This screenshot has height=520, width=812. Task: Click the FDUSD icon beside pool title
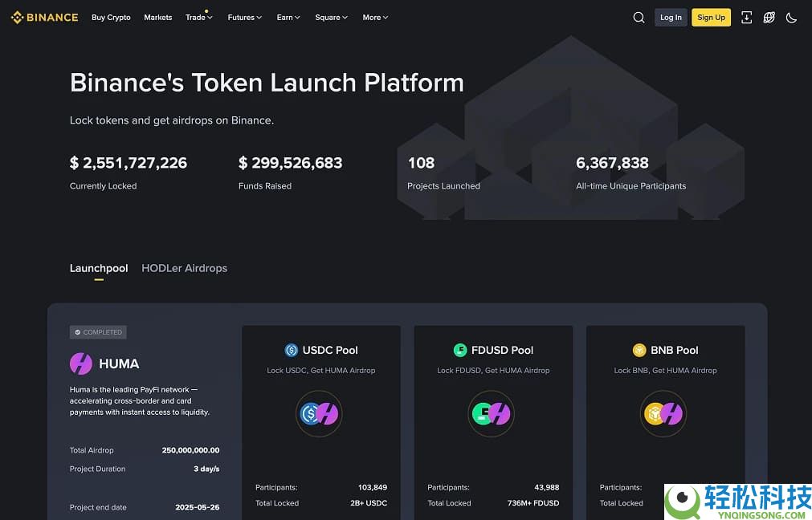point(459,350)
